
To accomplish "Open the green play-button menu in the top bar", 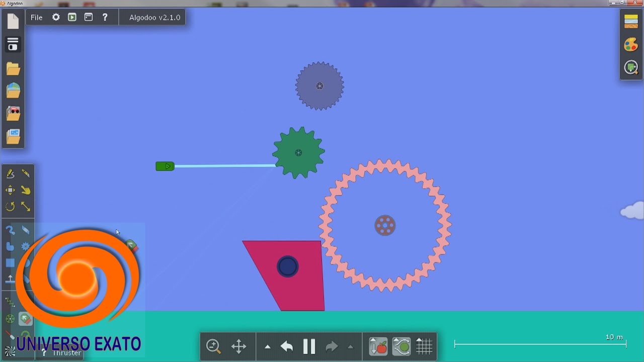I will coord(72,17).
